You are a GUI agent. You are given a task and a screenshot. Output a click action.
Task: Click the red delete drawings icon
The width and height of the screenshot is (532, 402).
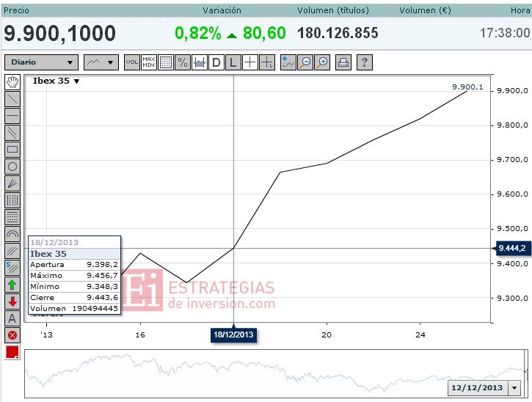(12, 335)
